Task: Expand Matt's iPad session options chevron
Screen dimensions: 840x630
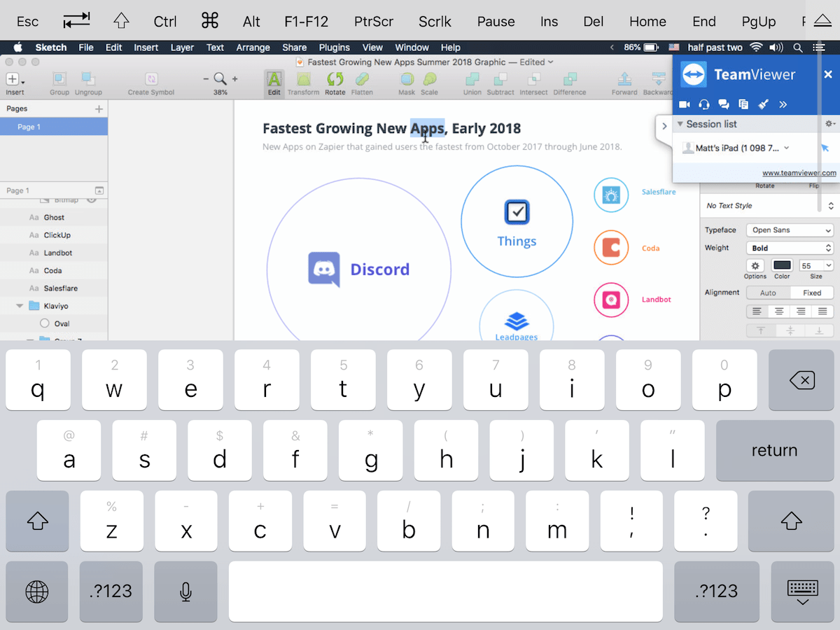Action: [x=787, y=148]
